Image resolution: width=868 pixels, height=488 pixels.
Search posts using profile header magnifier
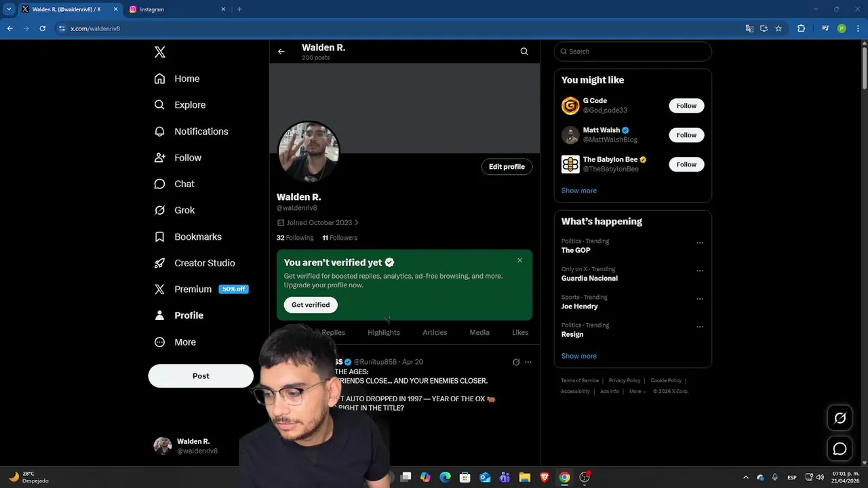coord(524,52)
